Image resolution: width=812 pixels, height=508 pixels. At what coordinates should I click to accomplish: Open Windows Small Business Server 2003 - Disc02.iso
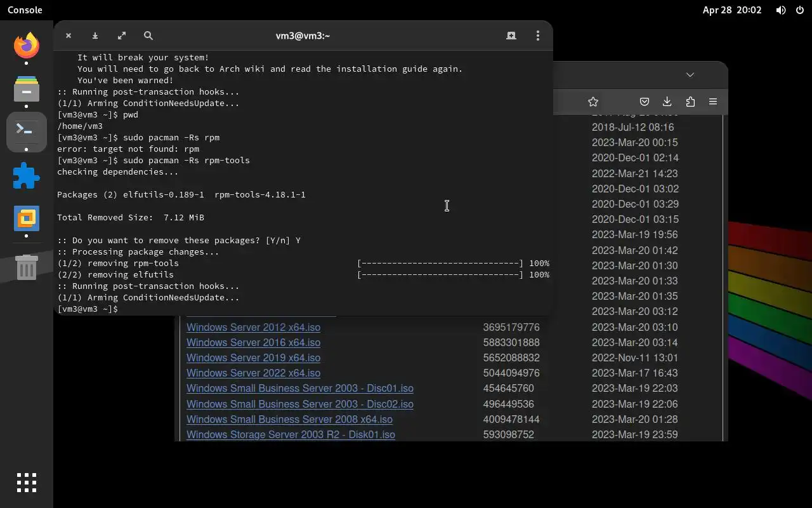(x=300, y=404)
